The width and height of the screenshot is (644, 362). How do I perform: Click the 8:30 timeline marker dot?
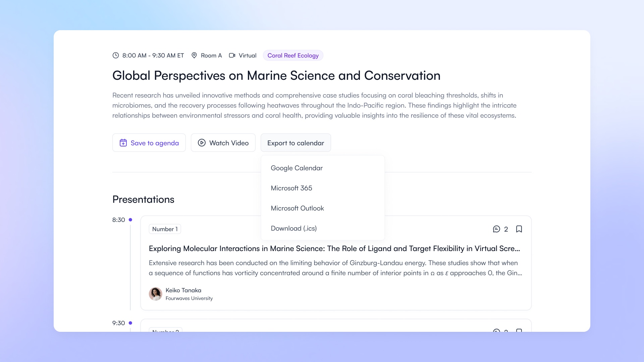(130, 220)
